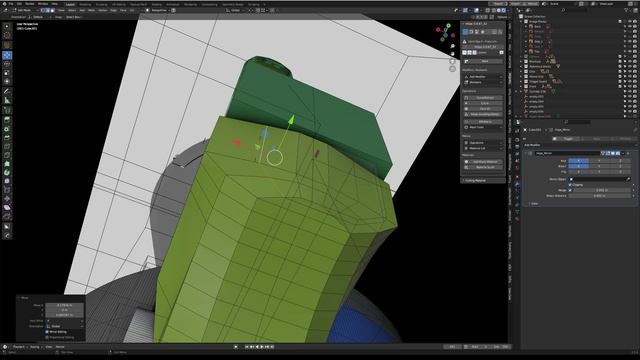This screenshot has width=640, height=360.
Task: Select the Wood Grip collection in outliner
Action: tap(537, 76)
